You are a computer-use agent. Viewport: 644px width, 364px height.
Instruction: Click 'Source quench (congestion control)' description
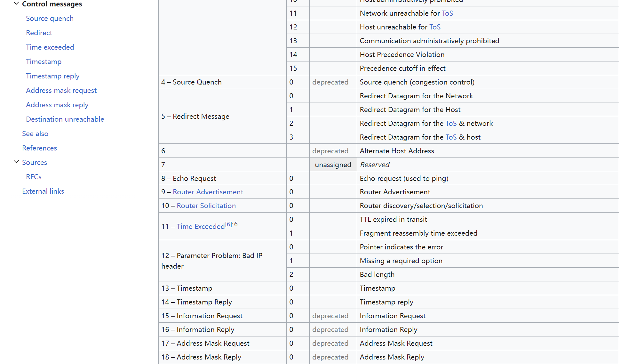pos(417,82)
